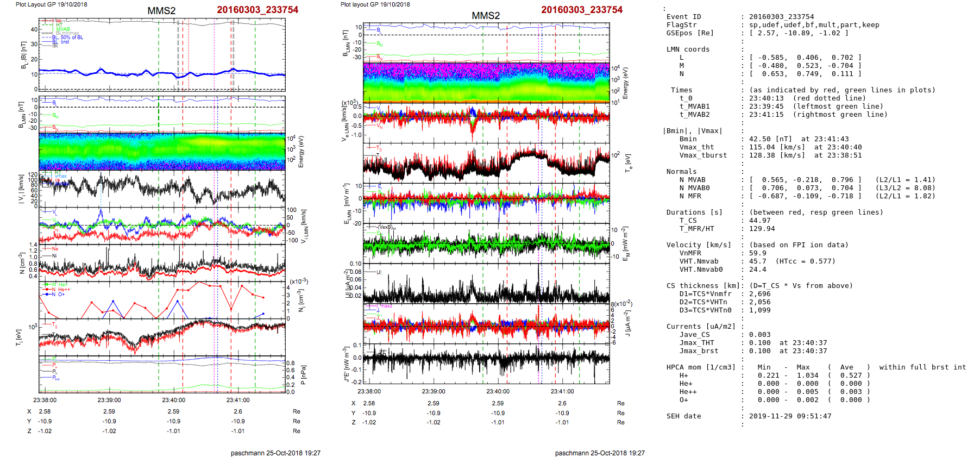The width and height of the screenshot is (980, 457).
Task: Click the energy spectrogram in the left plot
Action: tap(162, 151)
